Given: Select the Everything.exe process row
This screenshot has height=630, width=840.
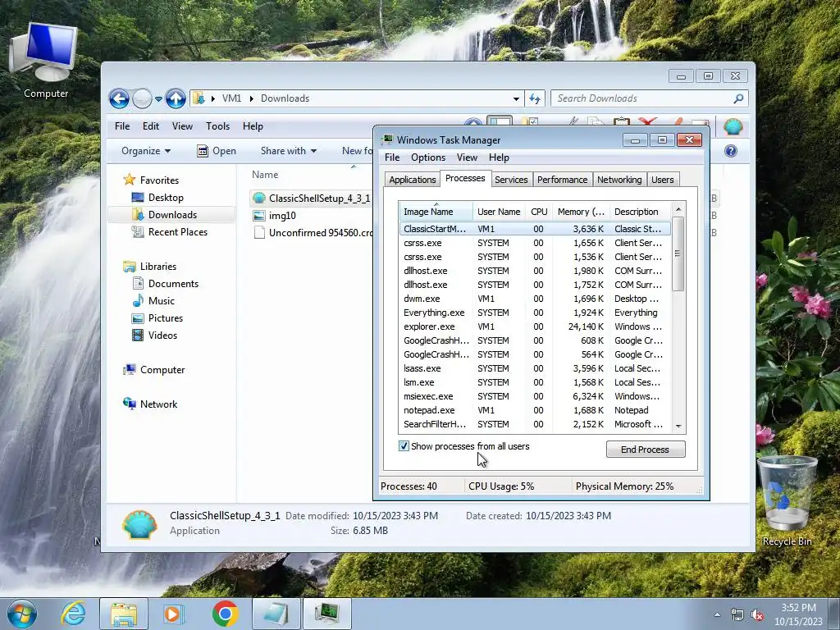Looking at the screenshot, I should pos(535,313).
